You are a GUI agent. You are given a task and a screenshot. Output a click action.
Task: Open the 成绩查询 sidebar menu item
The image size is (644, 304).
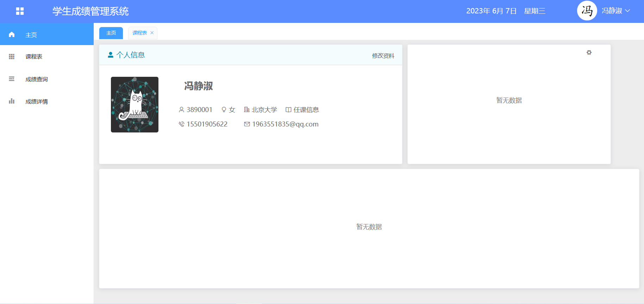pos(47,79)
